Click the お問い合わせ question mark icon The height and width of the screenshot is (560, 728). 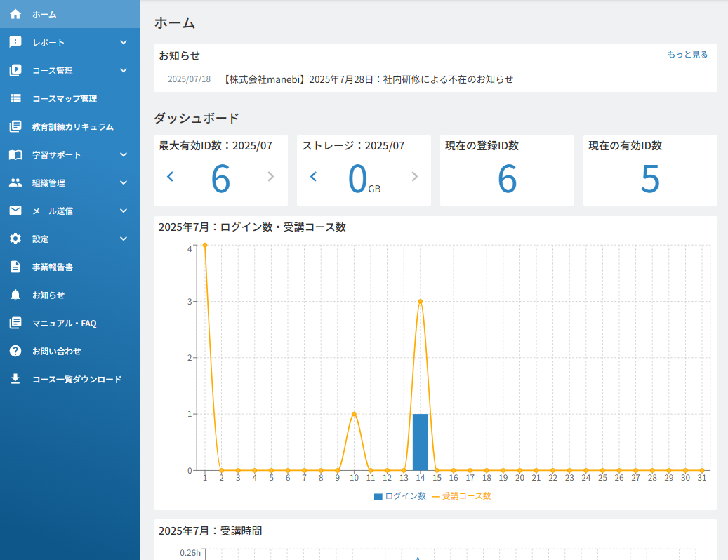click(15, 351)
